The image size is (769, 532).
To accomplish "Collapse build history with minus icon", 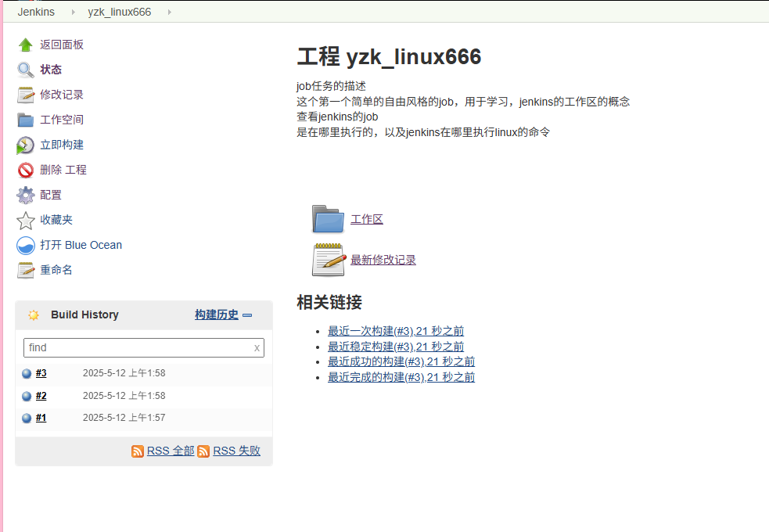I will click(x=248, y=315).
